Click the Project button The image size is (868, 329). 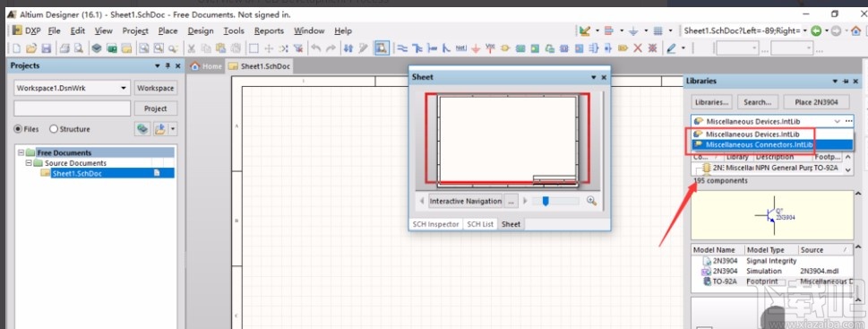coord(156,108)
